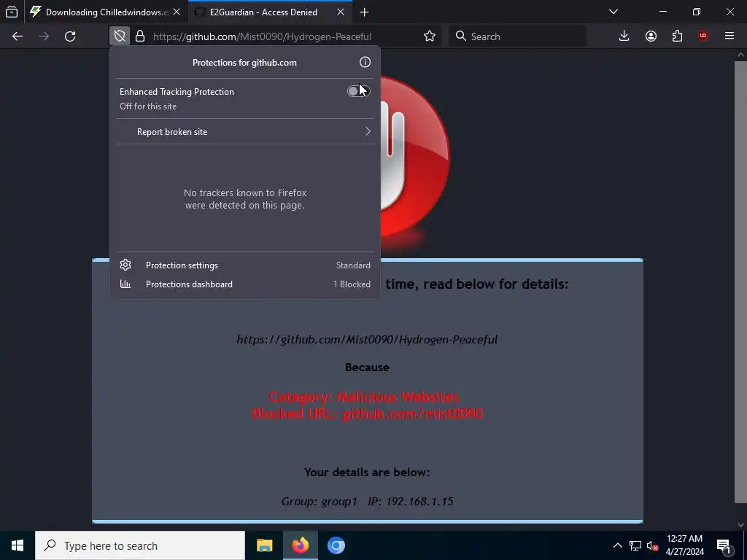
Task: Click the Firefox taskbar icon
Action: [x=300, y=545]
